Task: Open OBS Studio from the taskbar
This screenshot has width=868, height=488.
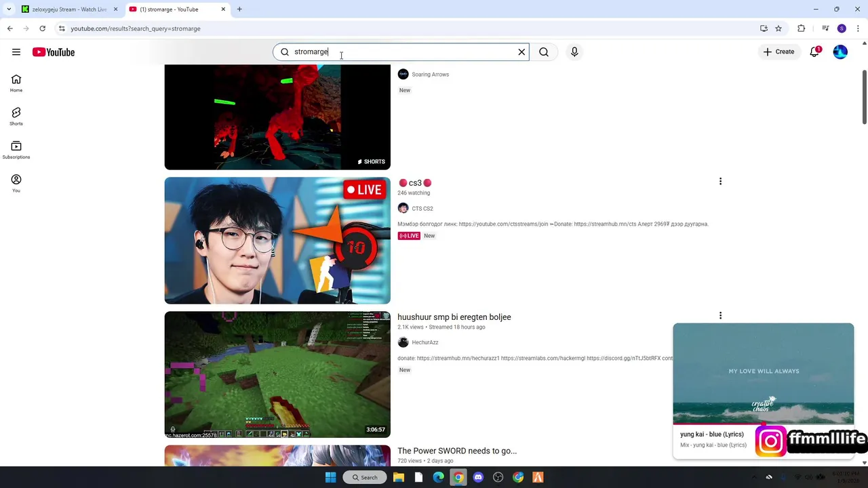Action: coord(498,477)
